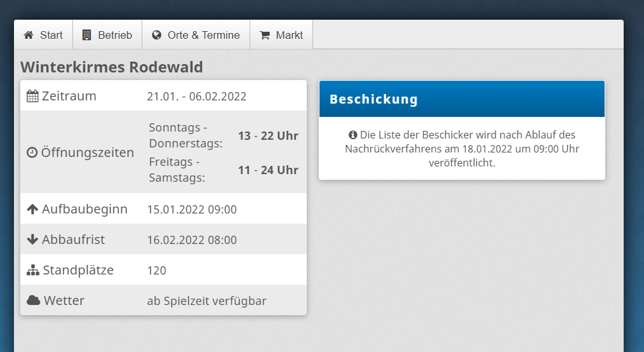Screen dimensions: 644x352
Task: Click the home icon beside Start
Action: [x=29, y=36]
